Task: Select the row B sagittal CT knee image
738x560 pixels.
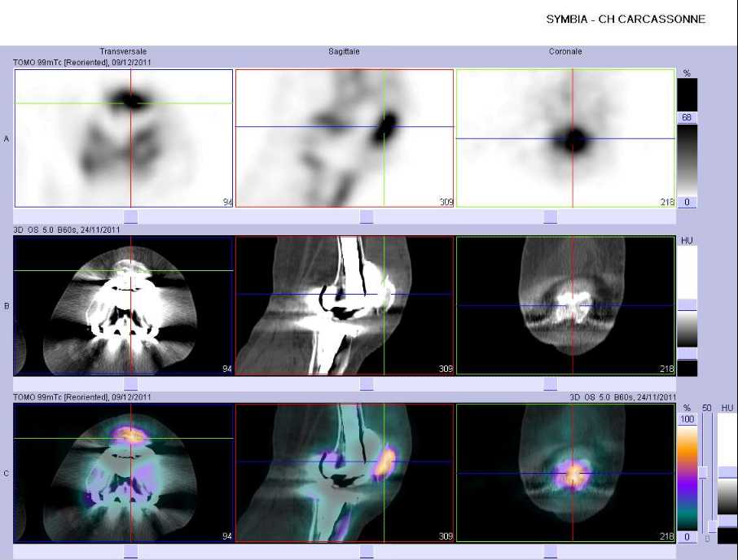Action: point(345,305)
